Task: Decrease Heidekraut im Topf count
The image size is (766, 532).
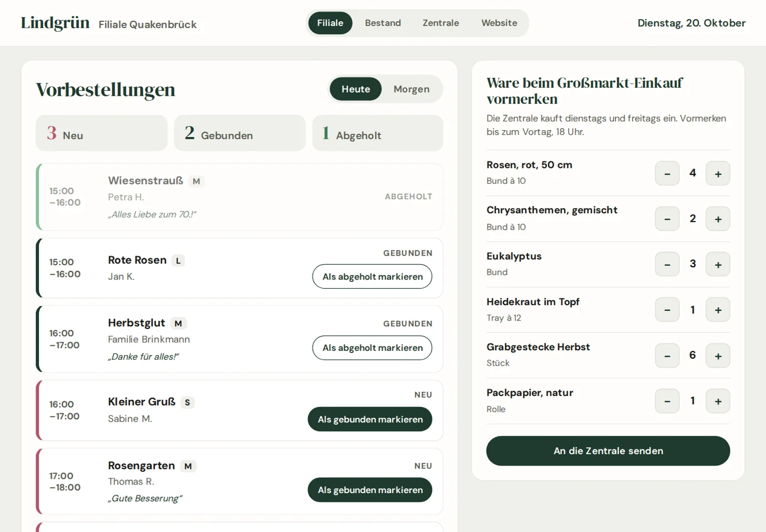Action: click(667, 310)
